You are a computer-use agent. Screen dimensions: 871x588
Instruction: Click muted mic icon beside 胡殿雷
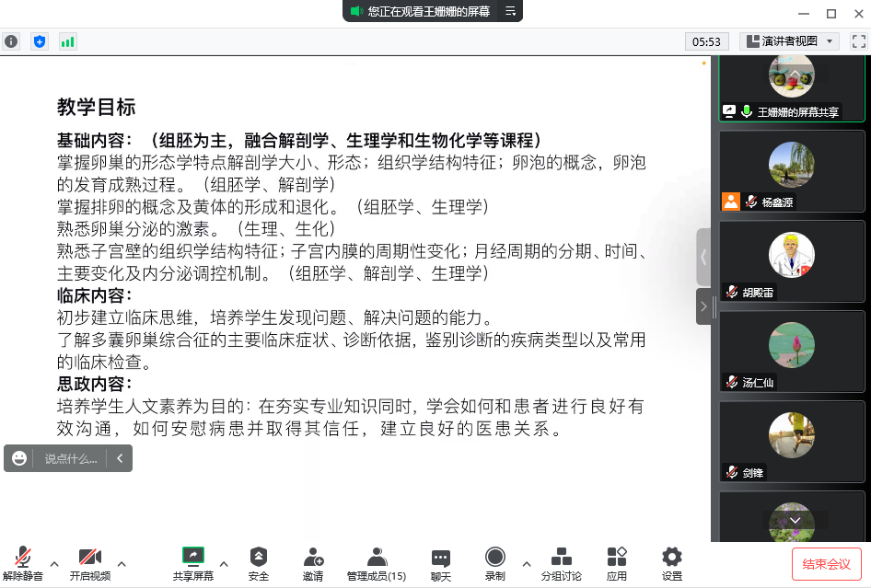(x=732, y=292)
